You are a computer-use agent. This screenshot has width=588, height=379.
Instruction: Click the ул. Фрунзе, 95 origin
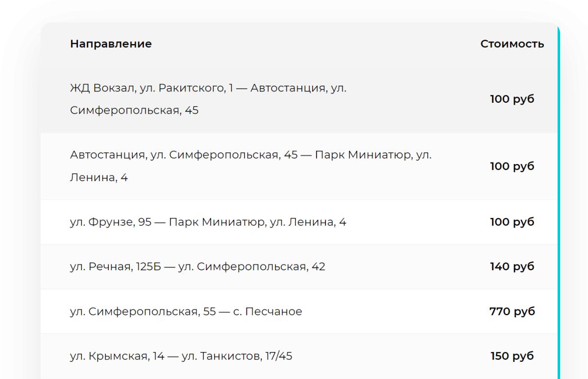(x=110, y=222)
